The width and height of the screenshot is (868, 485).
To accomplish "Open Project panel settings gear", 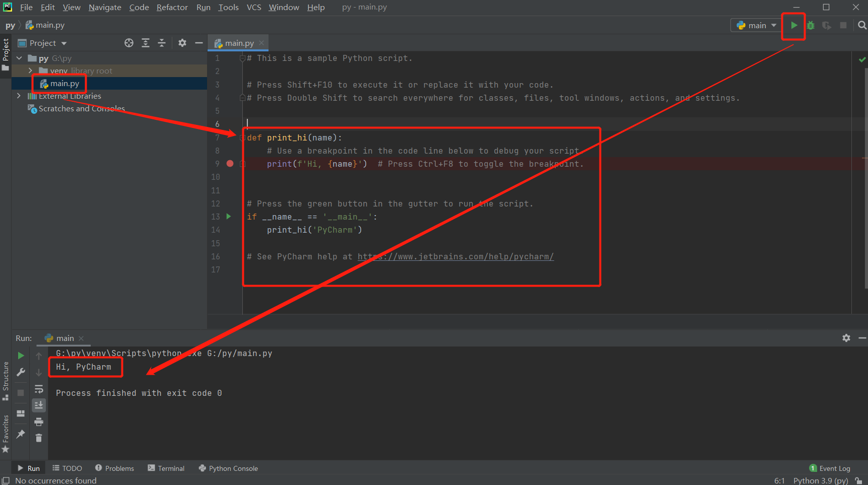I will pos(182,43).
